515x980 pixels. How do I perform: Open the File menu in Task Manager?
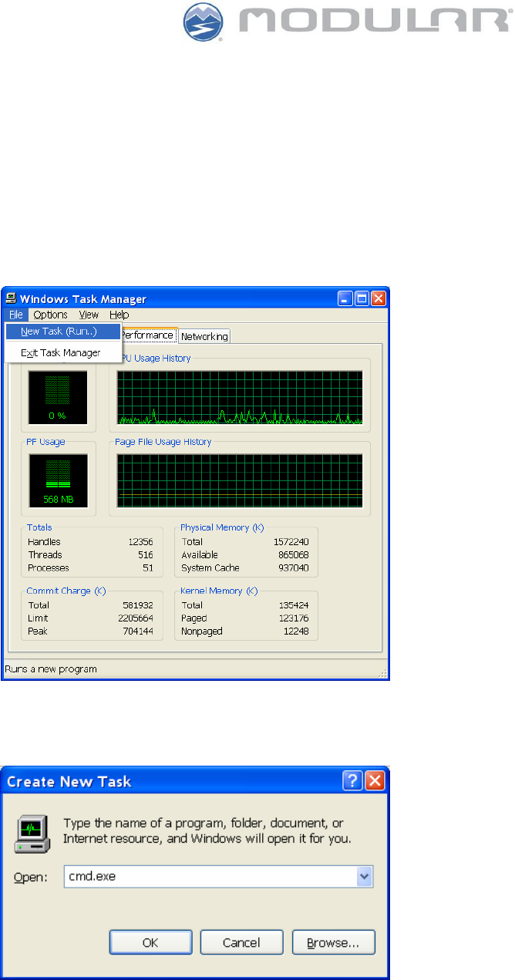(16, 315)
